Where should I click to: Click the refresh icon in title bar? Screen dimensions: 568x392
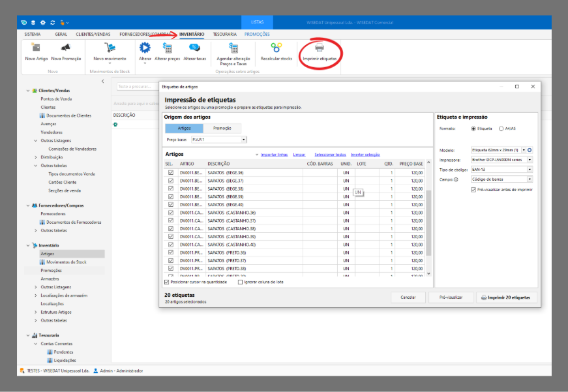tap(53, 22)
